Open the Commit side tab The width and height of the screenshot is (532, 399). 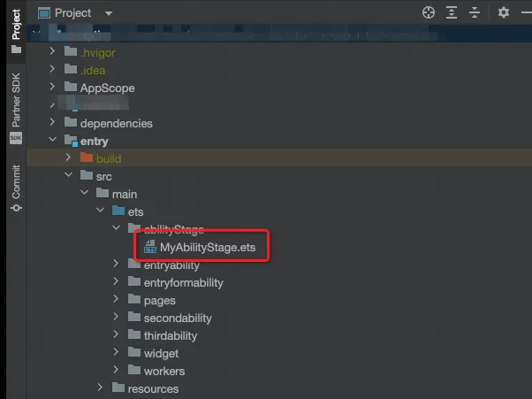[16, 188]
